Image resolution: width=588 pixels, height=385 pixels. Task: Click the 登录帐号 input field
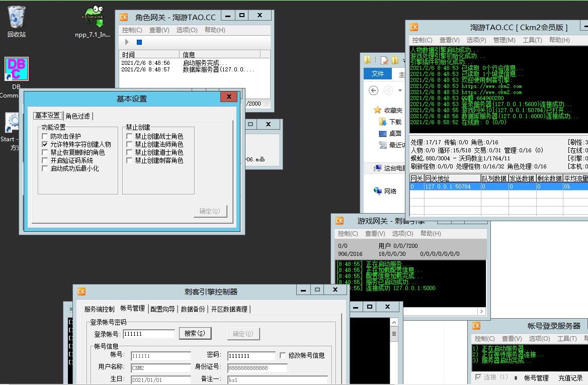[148, 334]
